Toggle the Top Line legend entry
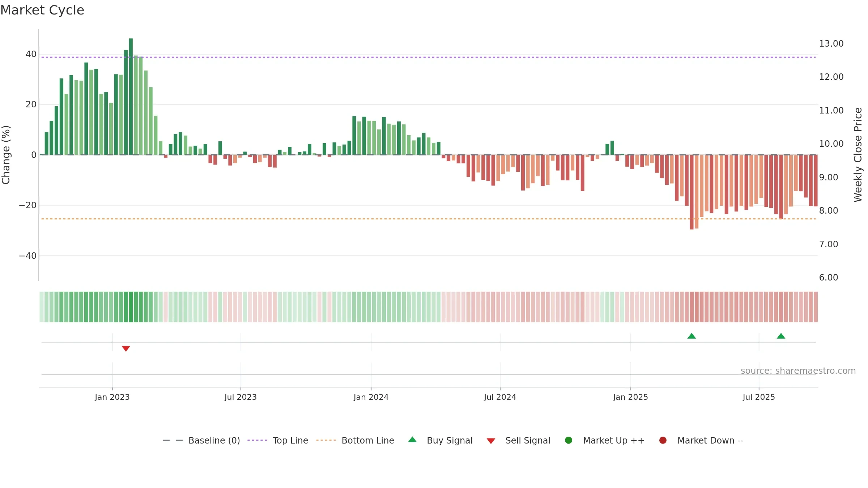Screen dimensions: 868x488 point(278,440)
